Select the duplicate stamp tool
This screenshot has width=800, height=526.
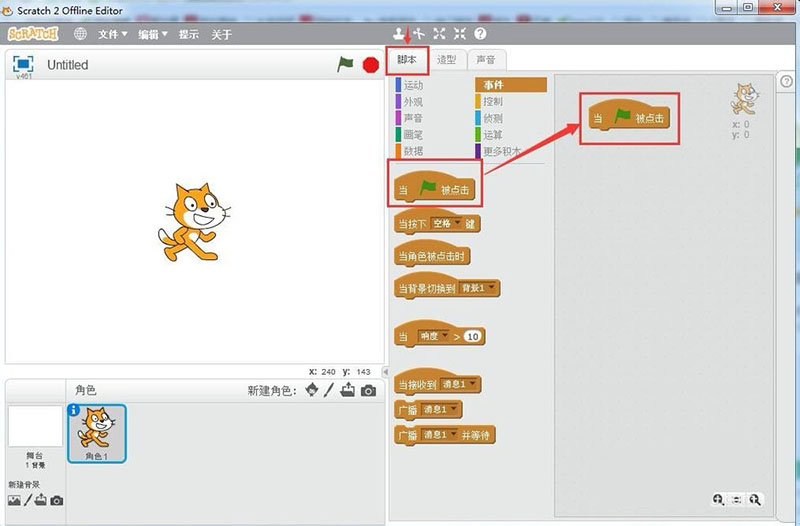tap(398, 34)
